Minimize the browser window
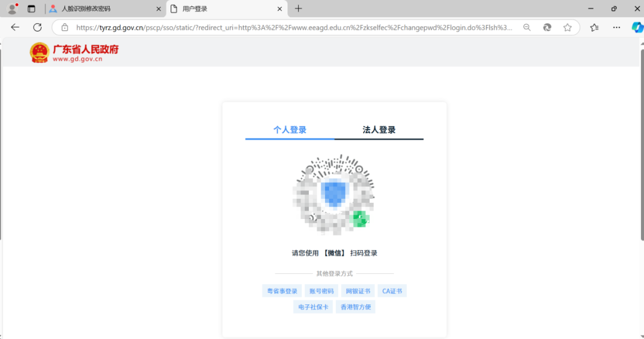 click(590, 8)
